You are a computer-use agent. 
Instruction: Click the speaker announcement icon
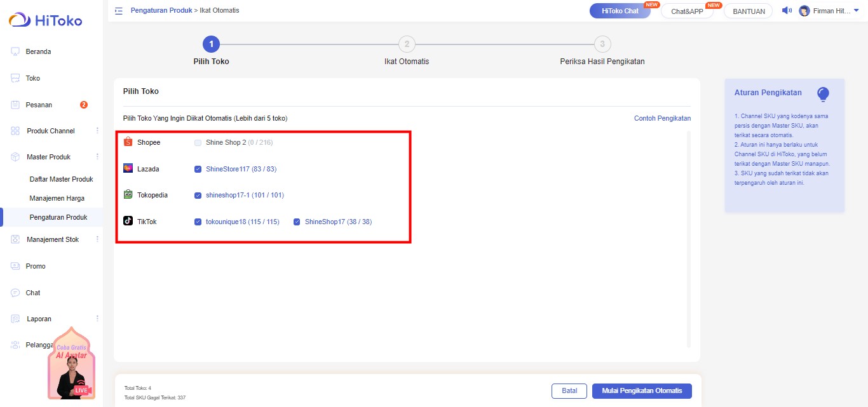787,11
